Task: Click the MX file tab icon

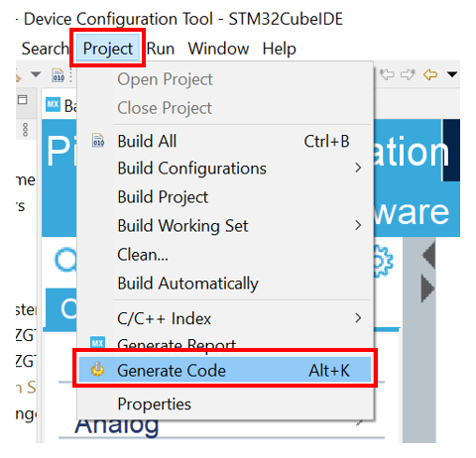Action: pyautogui.click(x=53, y=105)
